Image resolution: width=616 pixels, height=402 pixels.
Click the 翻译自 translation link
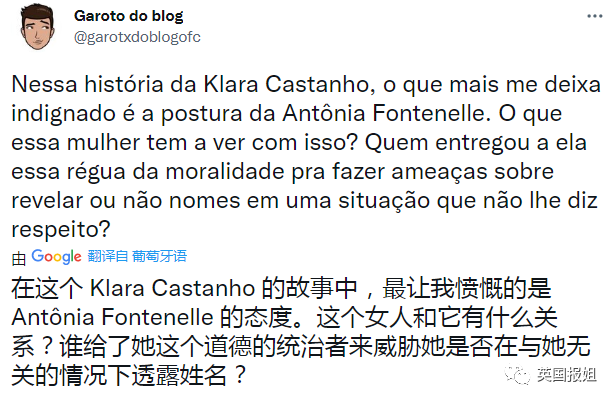click(x=108, y=256)
